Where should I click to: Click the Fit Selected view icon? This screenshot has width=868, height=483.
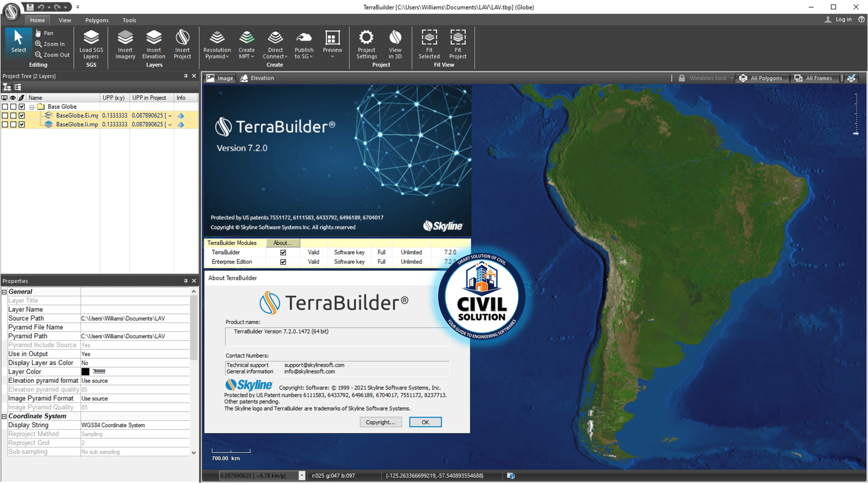(429, 45)
